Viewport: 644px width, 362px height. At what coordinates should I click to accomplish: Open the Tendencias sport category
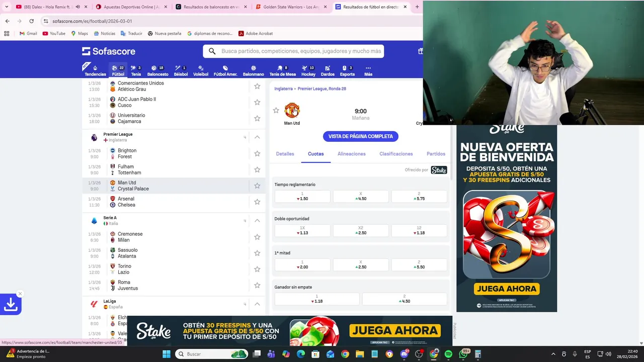[x=95, y=70]
